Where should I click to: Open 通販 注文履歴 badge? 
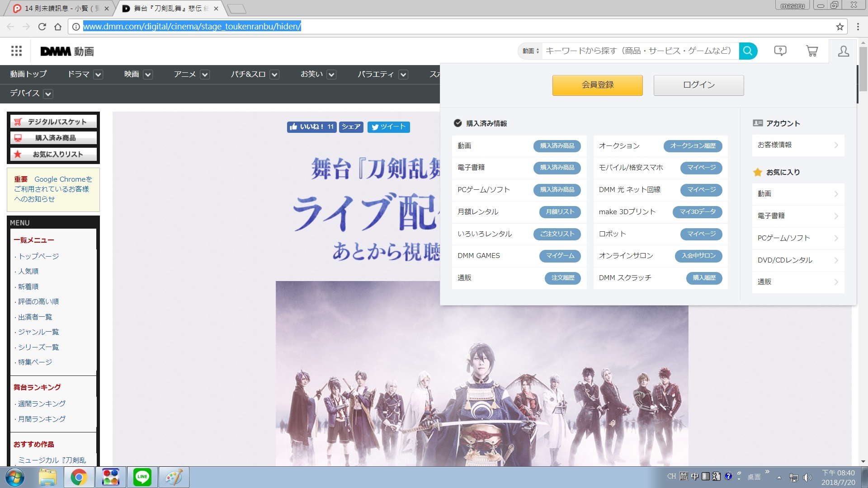pos(562,278)
